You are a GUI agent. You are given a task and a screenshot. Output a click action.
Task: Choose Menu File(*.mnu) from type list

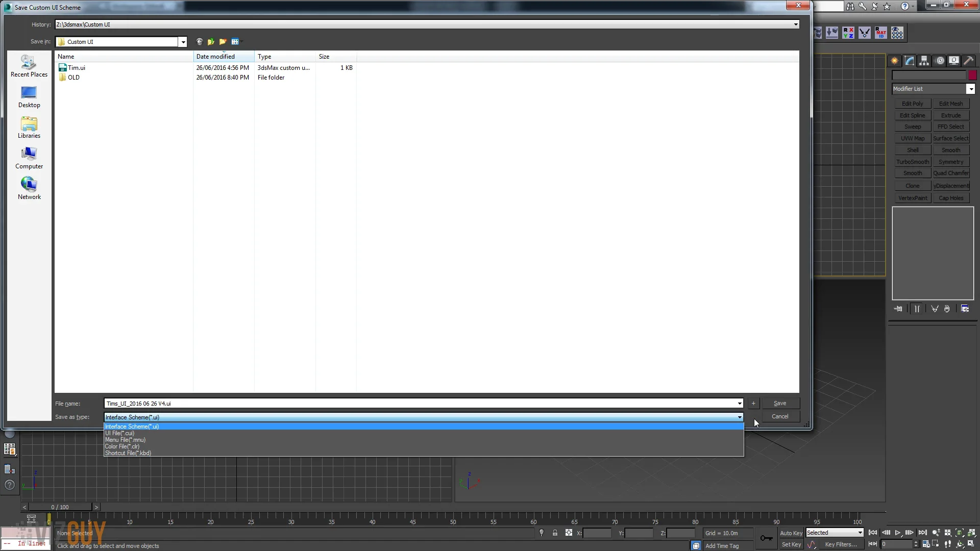pyautogui.click(x=125, y=440)
